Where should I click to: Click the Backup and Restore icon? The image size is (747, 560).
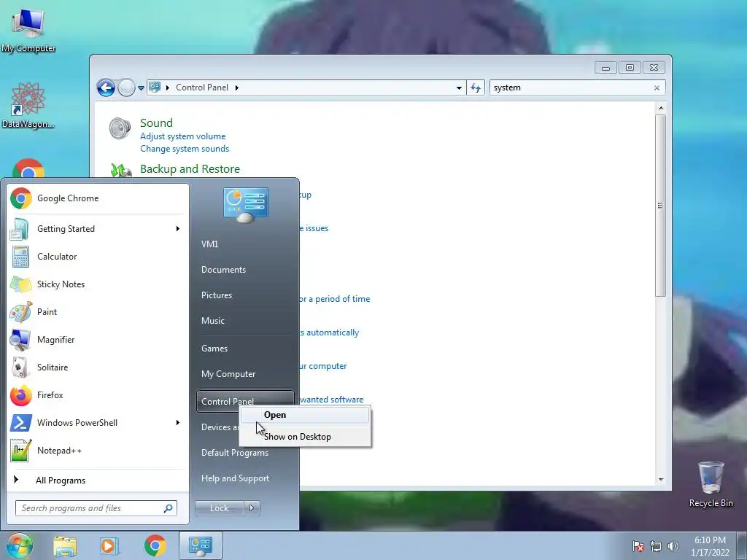[x=120, y=170]
